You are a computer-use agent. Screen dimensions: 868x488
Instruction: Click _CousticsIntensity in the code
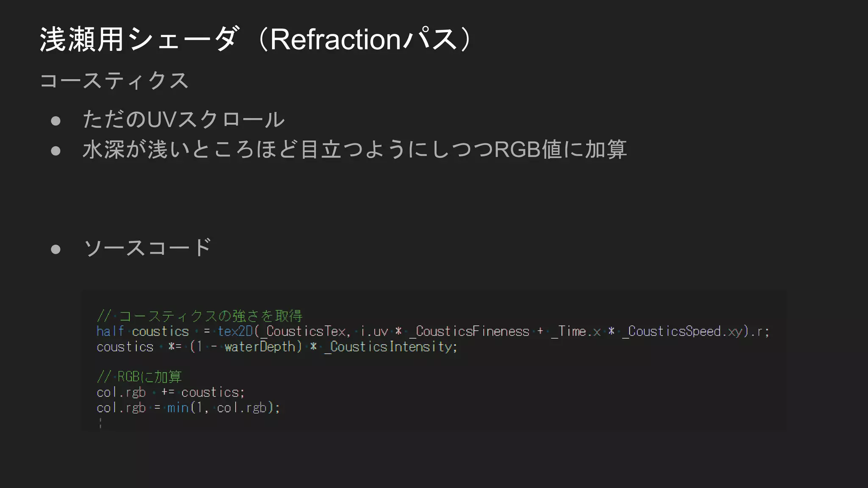(388, 347)
